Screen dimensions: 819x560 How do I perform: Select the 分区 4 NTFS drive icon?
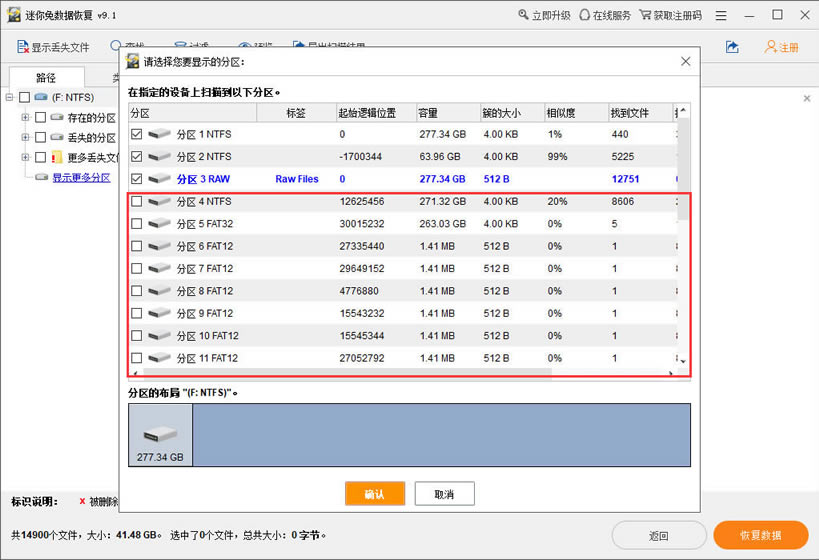coord(160,202)
